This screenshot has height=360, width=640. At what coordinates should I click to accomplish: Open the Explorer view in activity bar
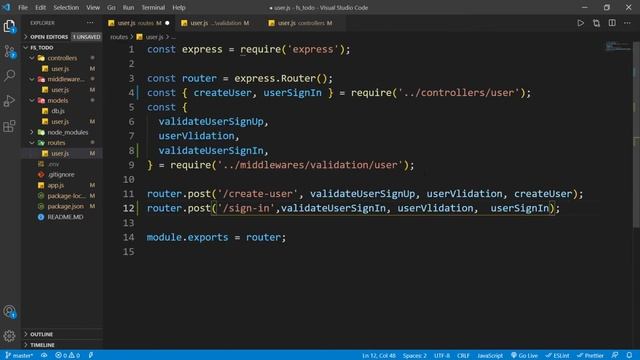coord(9,27)
